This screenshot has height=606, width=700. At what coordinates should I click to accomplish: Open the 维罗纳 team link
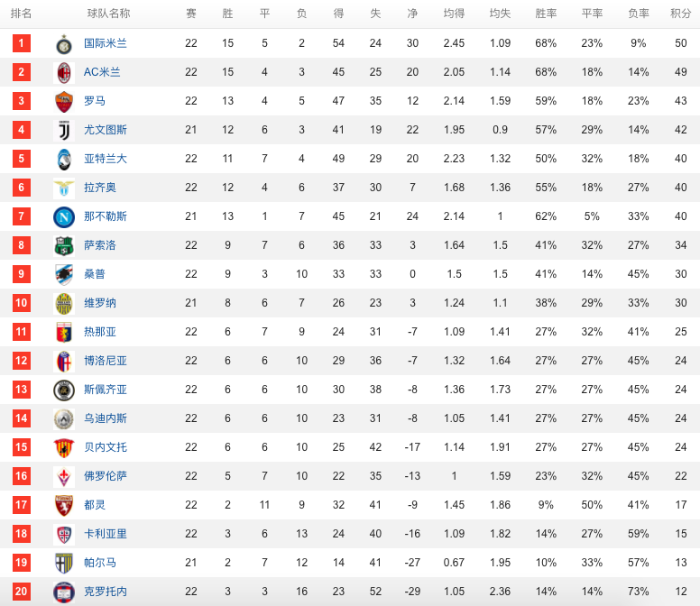(100, 303)
